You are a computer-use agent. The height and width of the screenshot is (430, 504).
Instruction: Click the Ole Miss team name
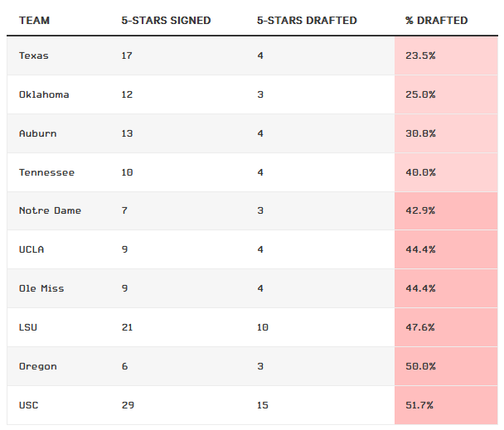[41, 288]
